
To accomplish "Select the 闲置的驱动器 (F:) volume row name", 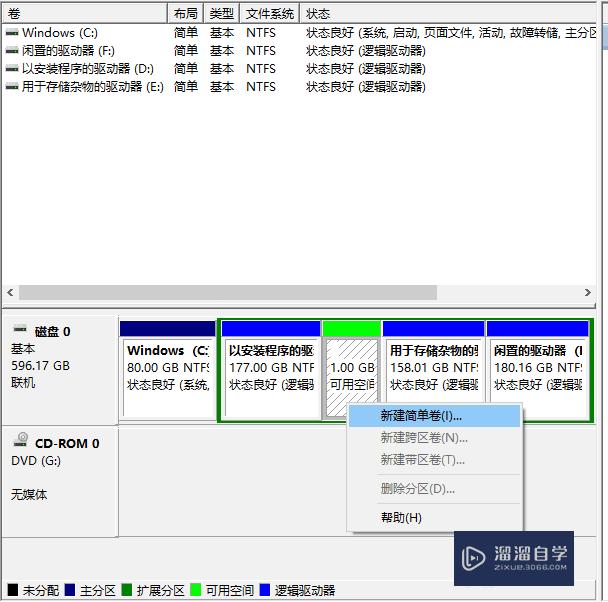I will [x=68, y=50].
